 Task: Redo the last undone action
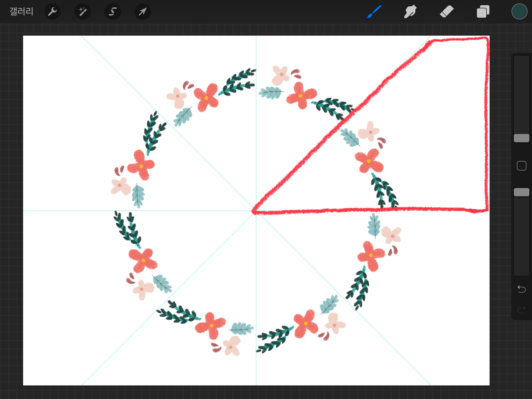521,310
